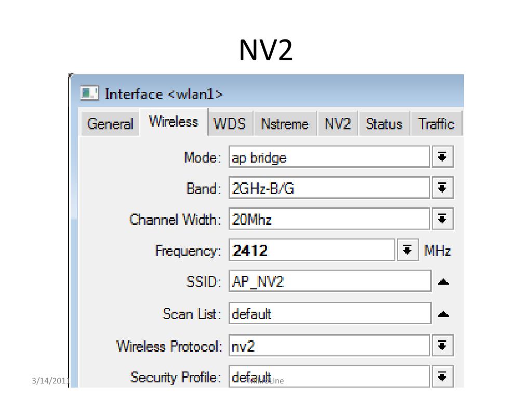532x399 pixels.
Task: Click the Scan List text field
Action: (329, 314)
